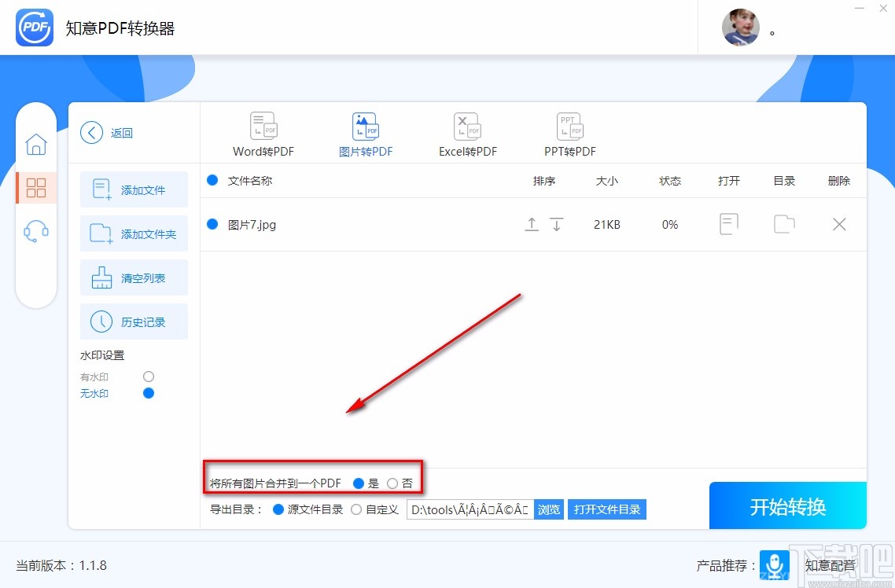Open 历史记录 history panel
Viewport: 895px width, 588px height.
pos(134,322)
